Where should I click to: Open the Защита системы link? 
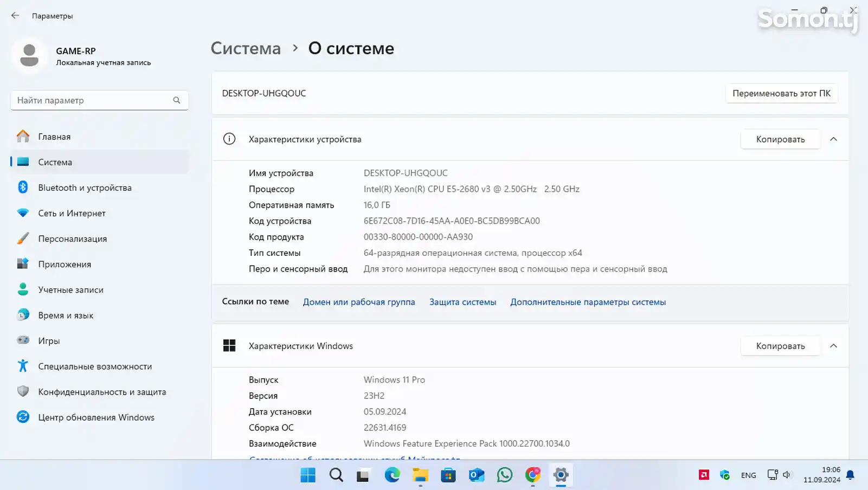pos(462,302)
